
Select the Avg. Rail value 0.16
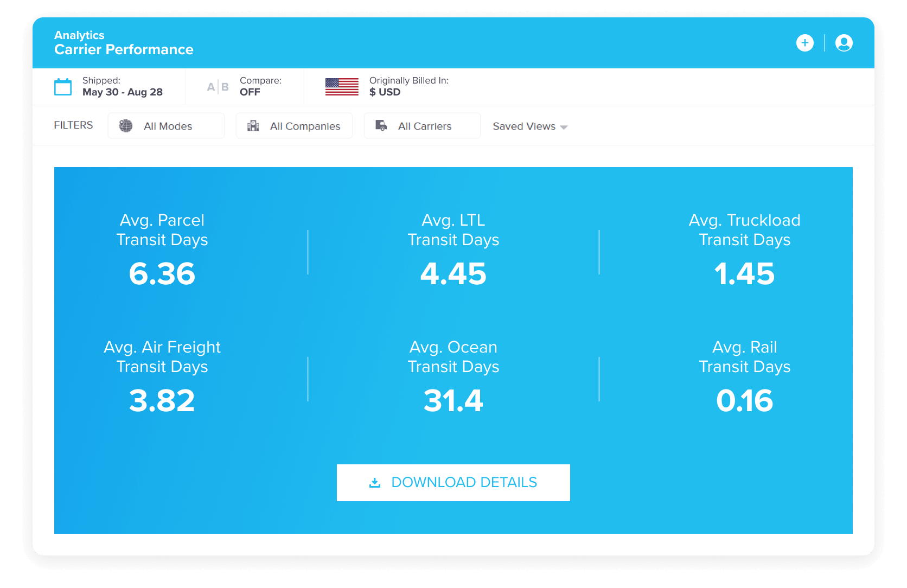pos(745,401)
